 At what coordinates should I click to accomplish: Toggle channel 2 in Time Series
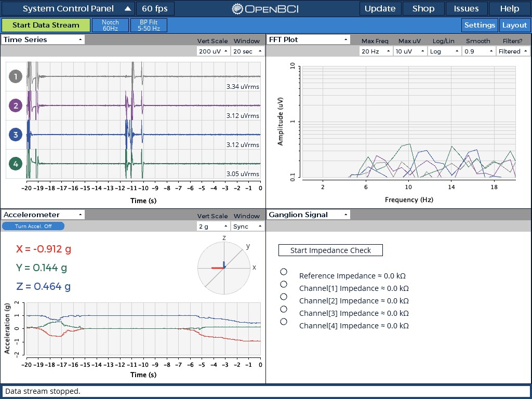tap(16, 105)
